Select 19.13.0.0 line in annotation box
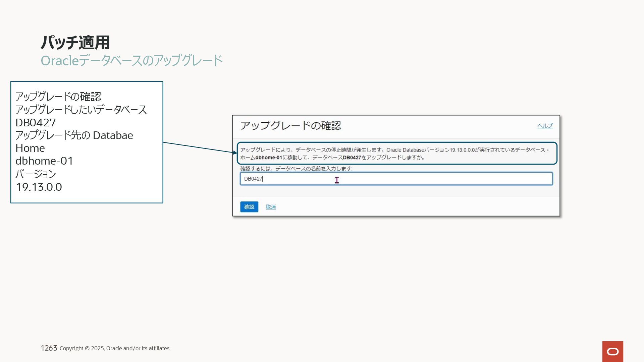The image size is (644, 362). coord(39,187)
